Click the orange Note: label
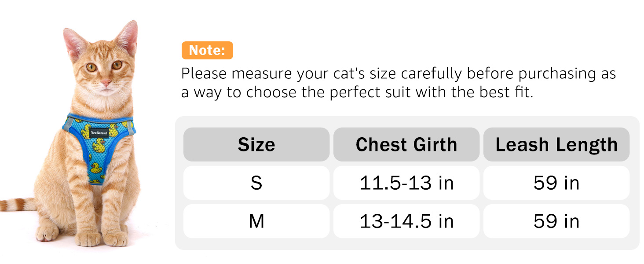 click(x=207, y=51)
